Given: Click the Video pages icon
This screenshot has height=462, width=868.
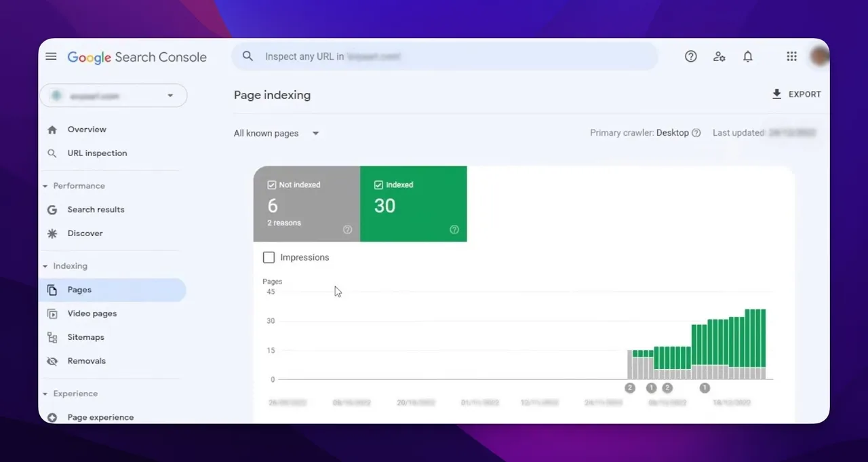Looking at the screenshot, I should coord(52,313).
